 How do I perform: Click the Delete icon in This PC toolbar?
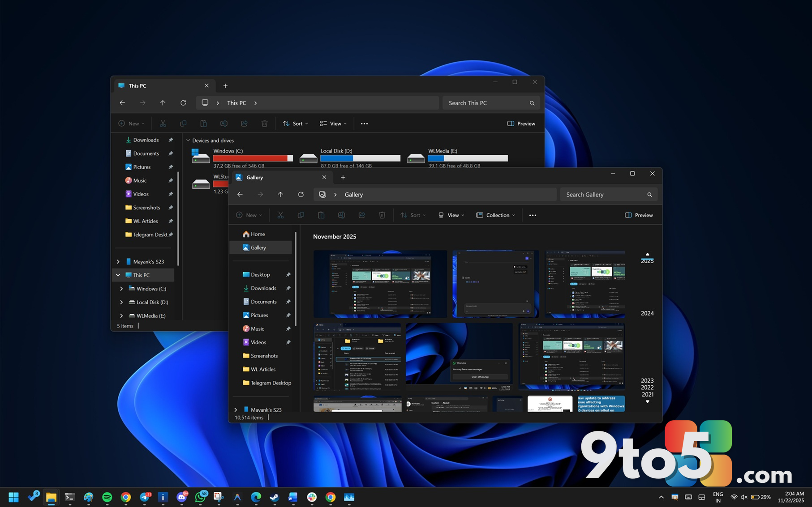point(264,124)
